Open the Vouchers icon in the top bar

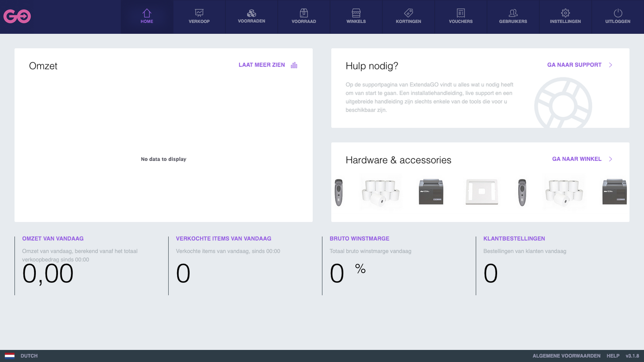pos(461,14)
